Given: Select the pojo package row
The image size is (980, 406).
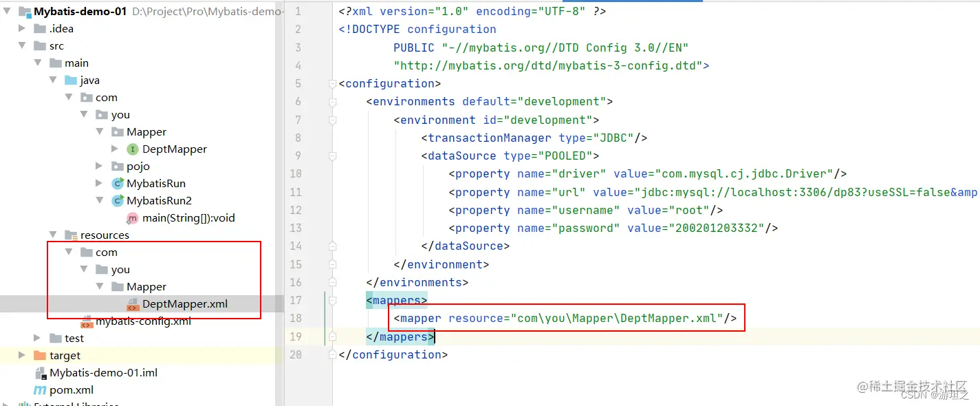Looking at the screenshot, I should pos(138,166).
